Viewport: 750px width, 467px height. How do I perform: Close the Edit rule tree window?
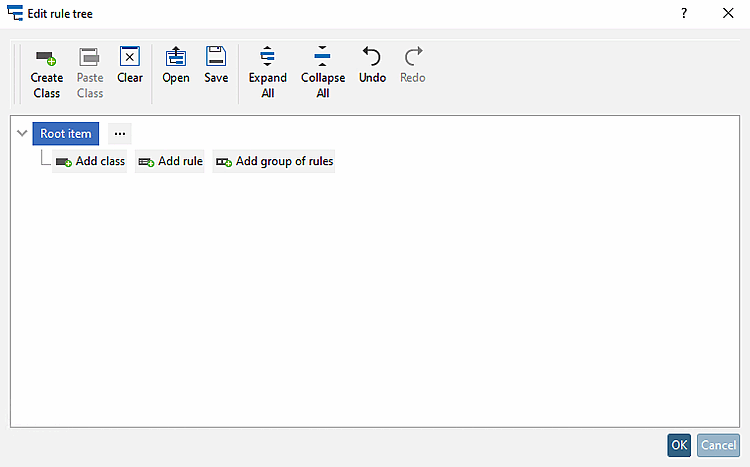coord(728,13)
